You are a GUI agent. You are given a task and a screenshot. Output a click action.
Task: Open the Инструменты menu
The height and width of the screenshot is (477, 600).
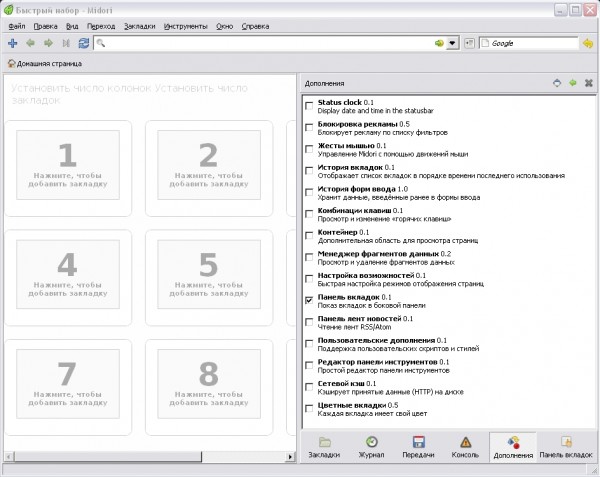click(x=186, y=26)
